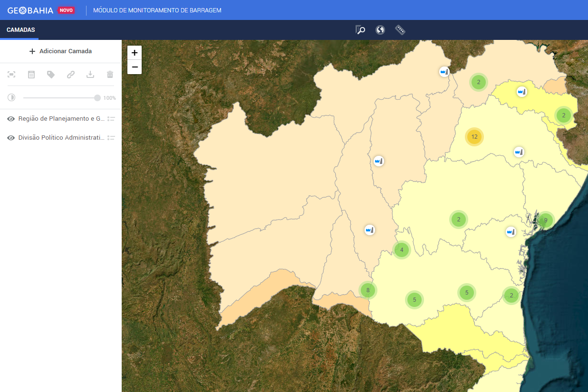Click the zoom-to-layer extent icon
Image resolution: width=588 pixels, height=392 pixels.
coord(11,74)
